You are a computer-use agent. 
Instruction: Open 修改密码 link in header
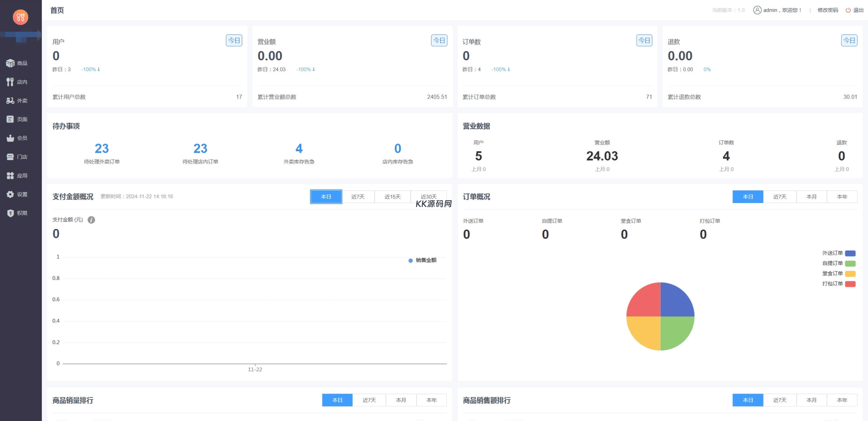pos(827,10)
